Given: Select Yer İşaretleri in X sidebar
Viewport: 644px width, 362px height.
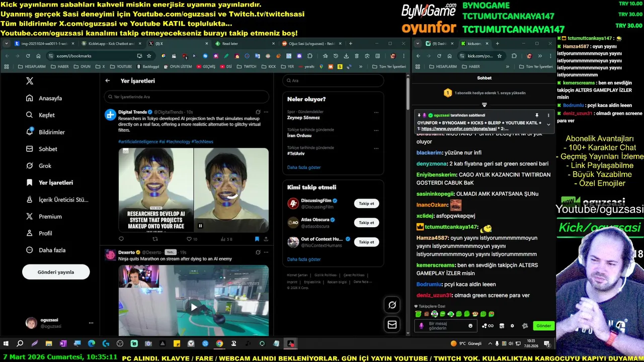Looking at the screenshot, I should (50, 183).
